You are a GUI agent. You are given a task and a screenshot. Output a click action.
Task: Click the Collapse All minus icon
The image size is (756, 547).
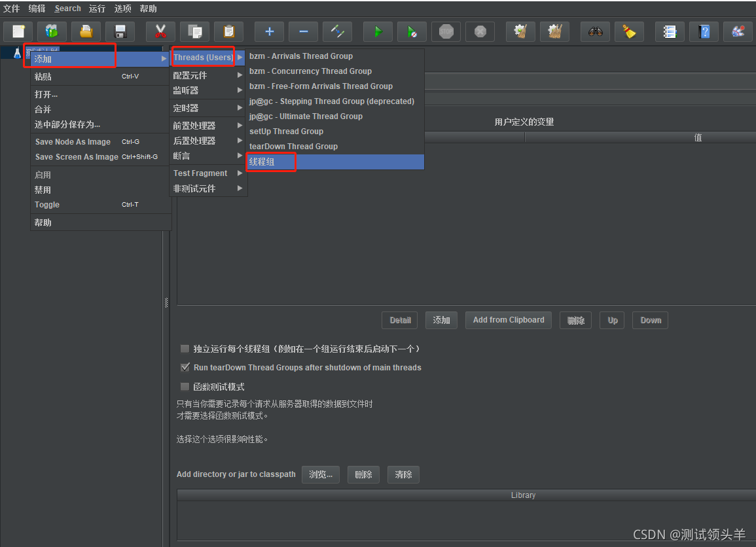coord(303,32)
